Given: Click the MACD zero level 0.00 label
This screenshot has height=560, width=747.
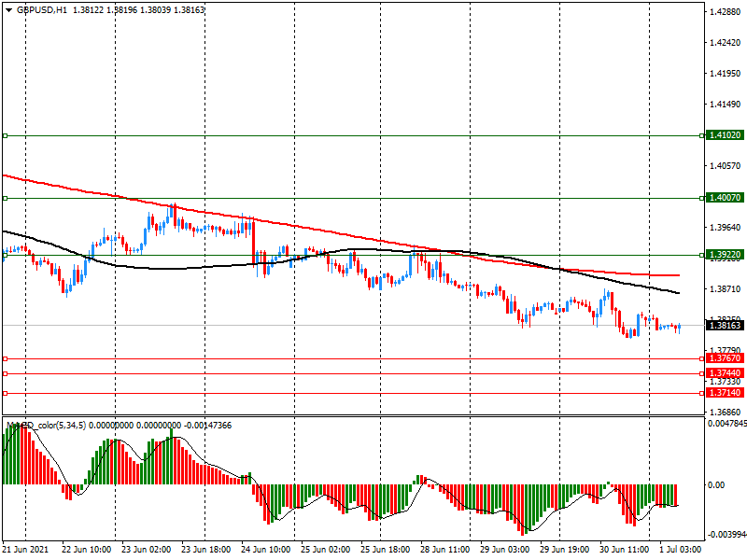Looking at the screenshot, I should 716,484.
